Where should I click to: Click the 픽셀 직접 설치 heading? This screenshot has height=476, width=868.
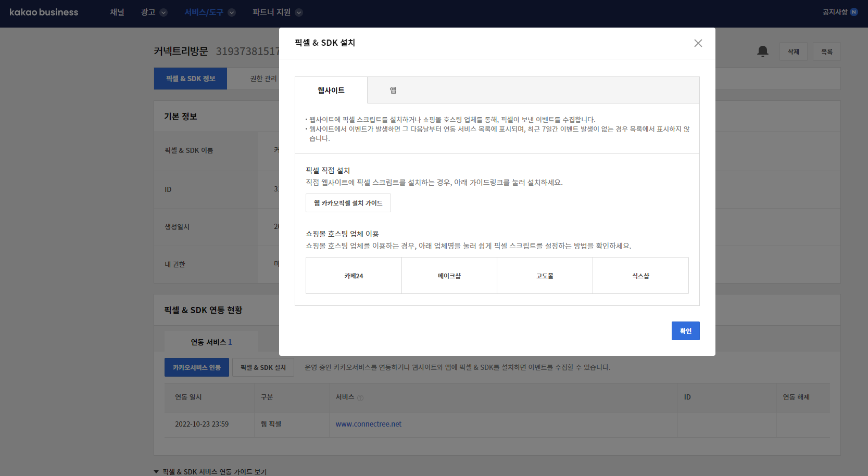(328, 170)
